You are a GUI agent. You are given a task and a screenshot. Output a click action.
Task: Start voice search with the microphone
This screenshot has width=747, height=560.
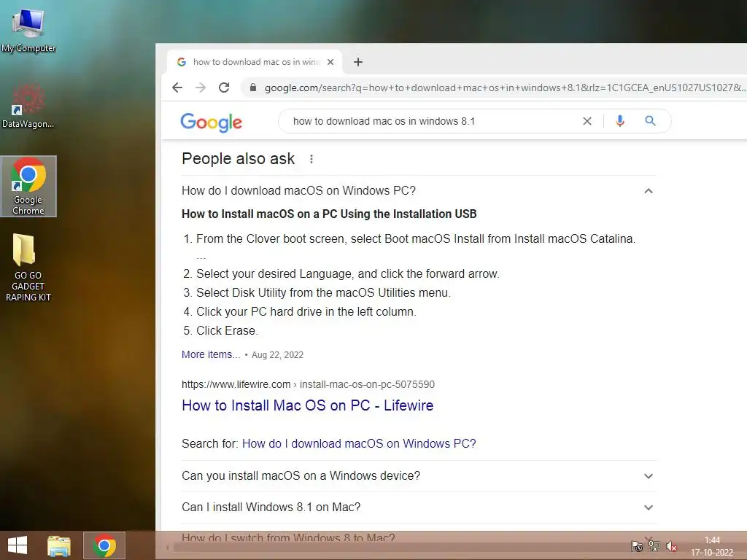click(x=620, y=121)
